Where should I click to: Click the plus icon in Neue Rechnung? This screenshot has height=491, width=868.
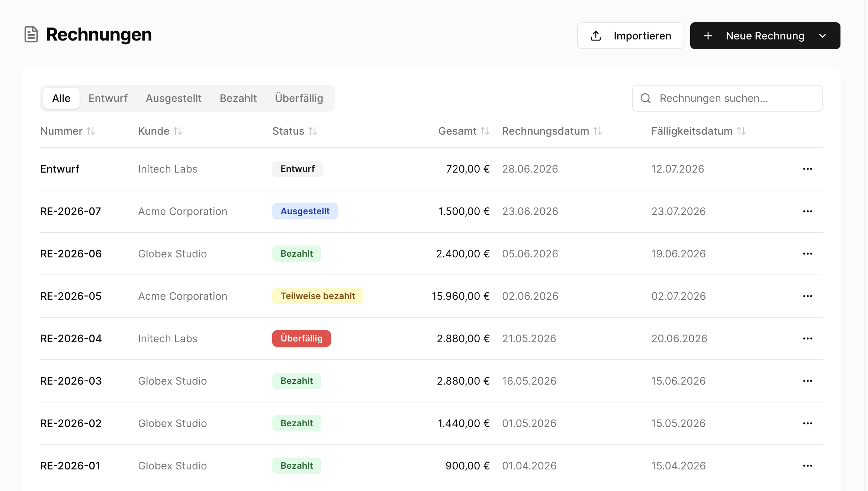708,36
